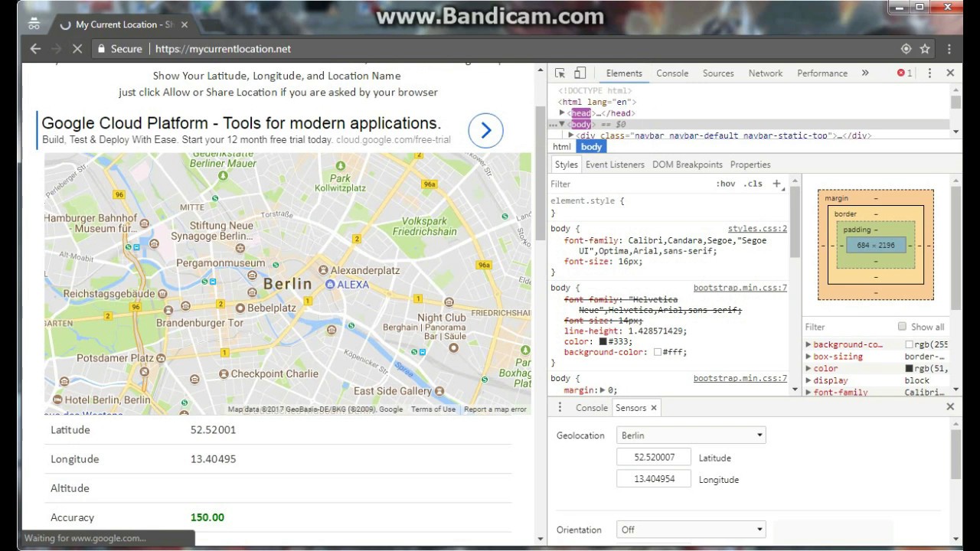Image resolution: width=980 pixels, height=551 pixels.
Task: Toggle the .cls class editor button
Action: (x=753, y=184)
